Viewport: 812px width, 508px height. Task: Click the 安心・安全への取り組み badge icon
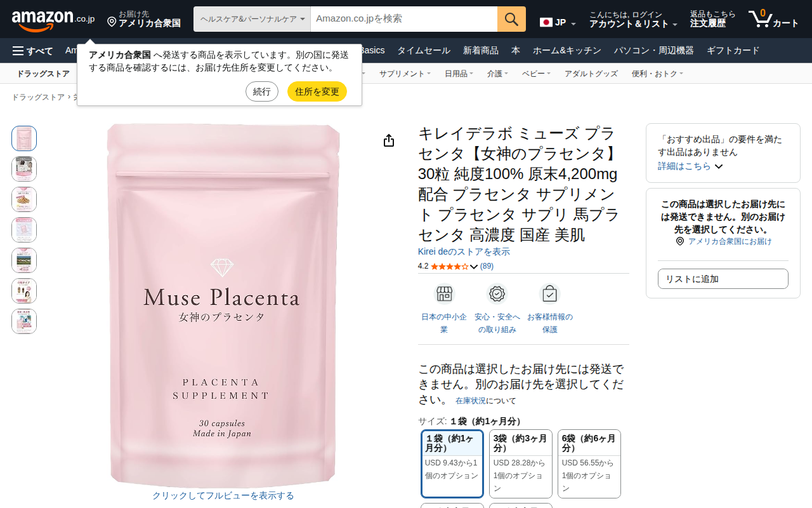(x=497, y=294)
